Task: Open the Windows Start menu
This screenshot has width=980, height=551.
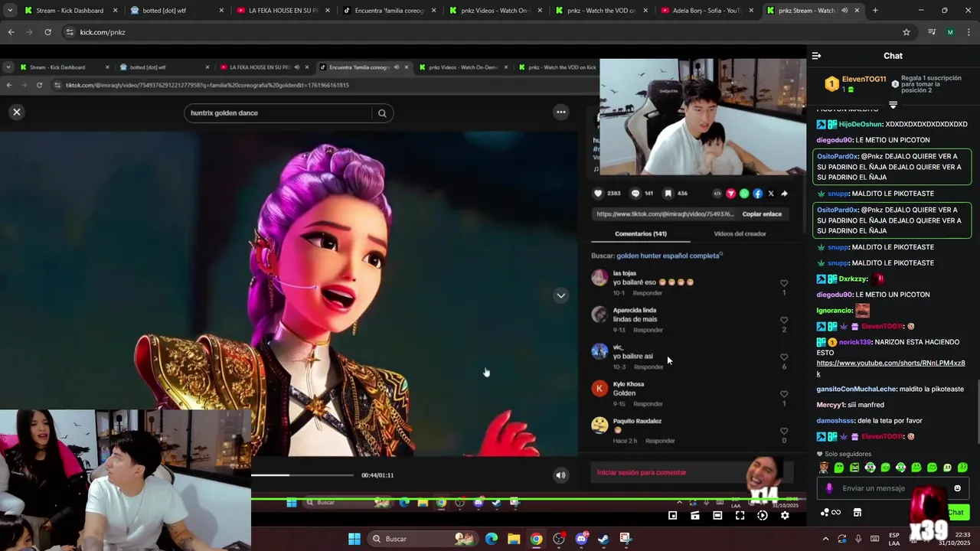Action: tap(354, 539)
